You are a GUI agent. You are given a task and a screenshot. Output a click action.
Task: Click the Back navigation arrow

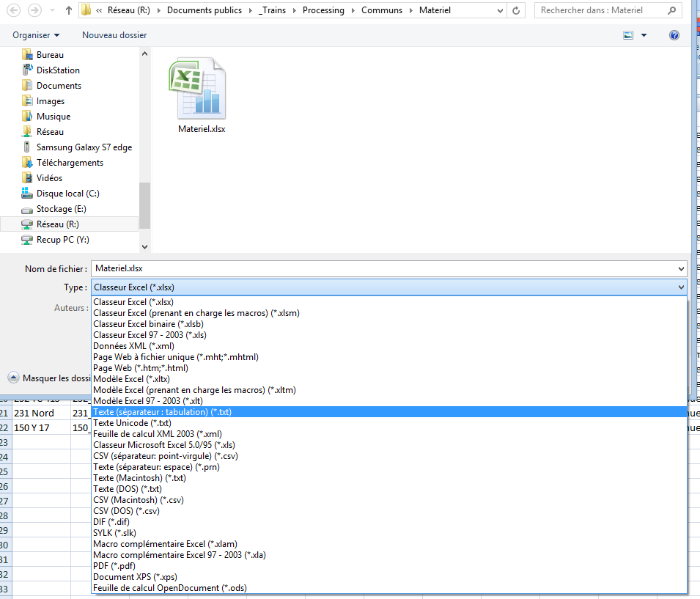(14, 10)
